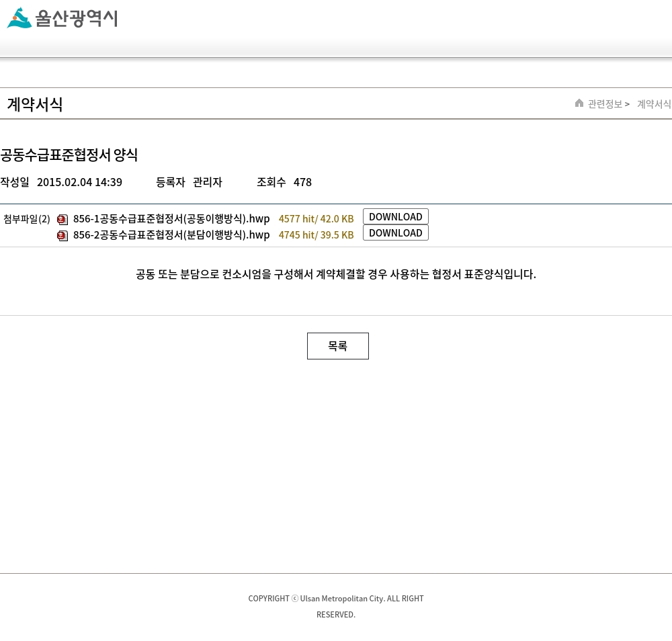Click the 4745 hit/ 39.5 KB file info

[x=316, y=234]
